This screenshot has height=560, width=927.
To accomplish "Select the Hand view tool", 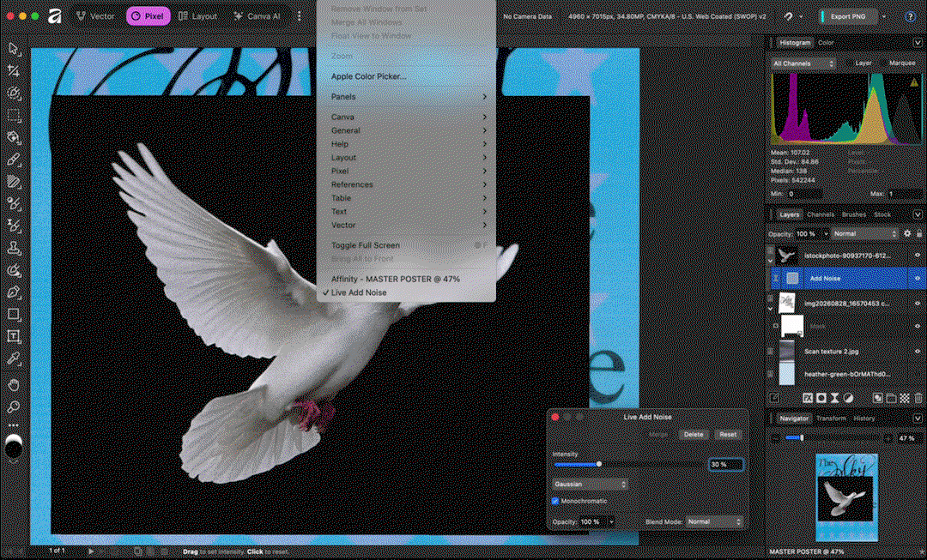I will click(x=13, y=385).
